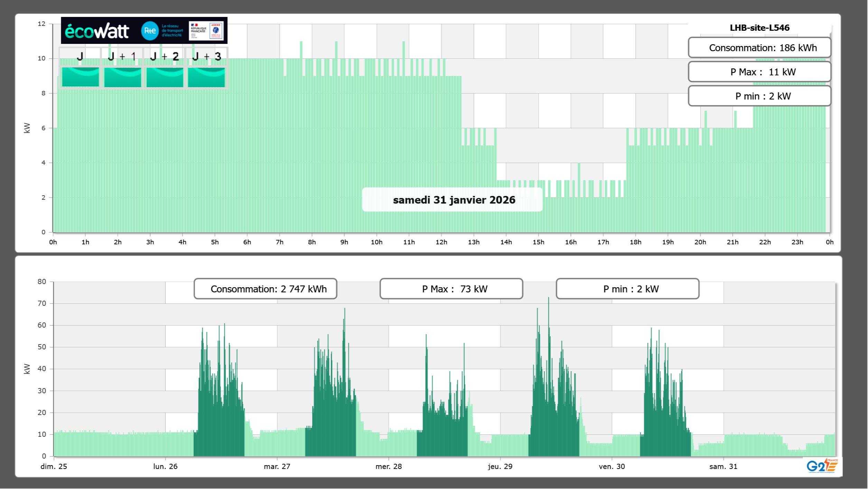Click the jeu. 29 day axis label
Viewport: 868px width, 489px height.
click(x=500, y=466)
